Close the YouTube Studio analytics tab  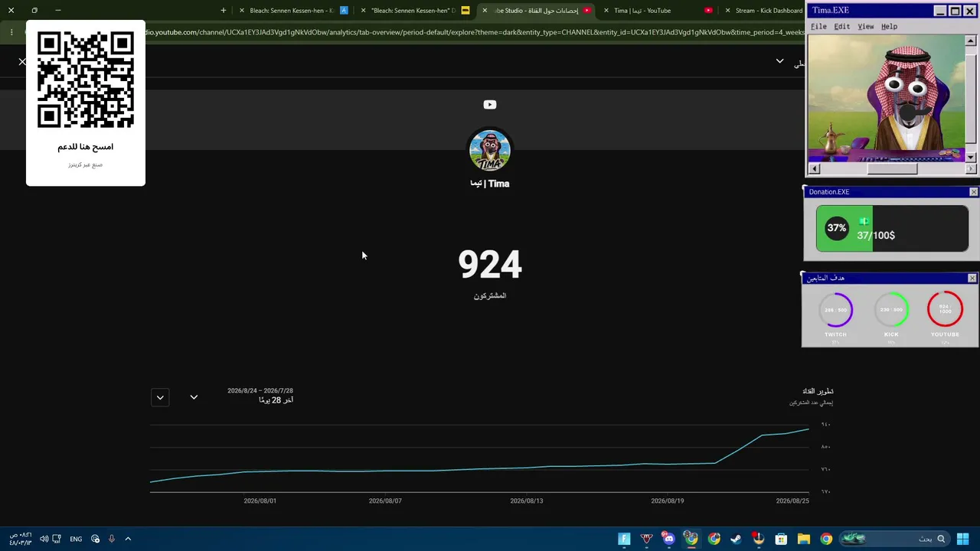485,11
